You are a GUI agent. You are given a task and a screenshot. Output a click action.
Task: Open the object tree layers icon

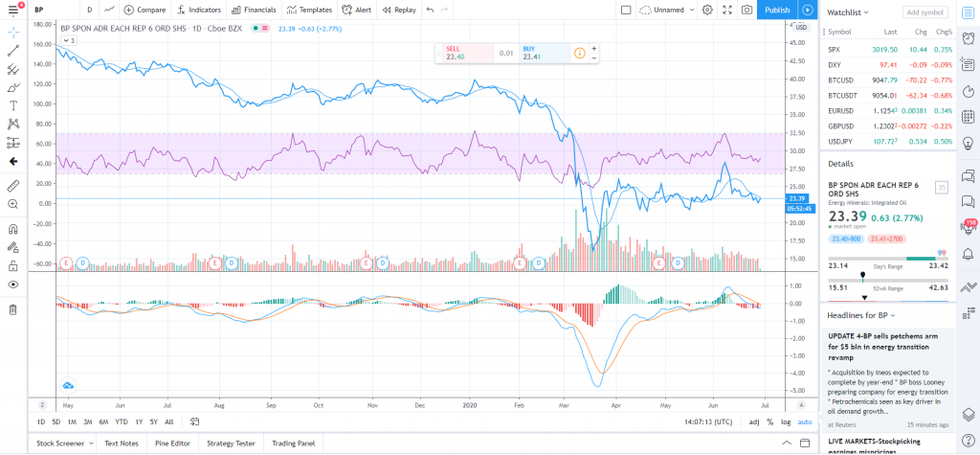[x=969, y=414]
